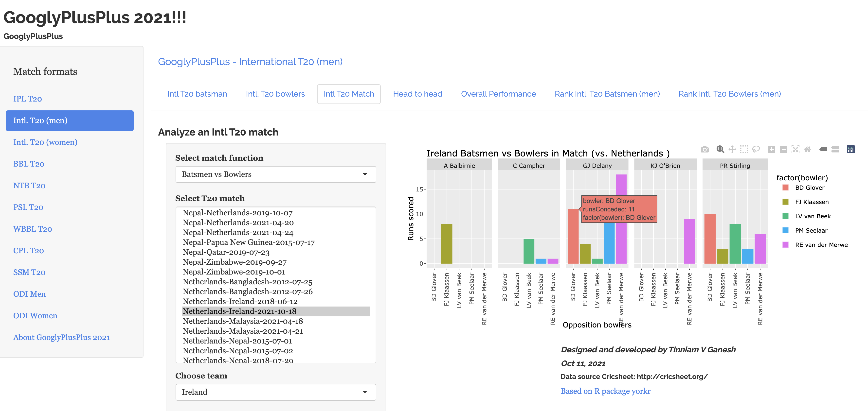868x411 pixels.
Task: Reset axes with the home icon
Action: click(807, 150)
